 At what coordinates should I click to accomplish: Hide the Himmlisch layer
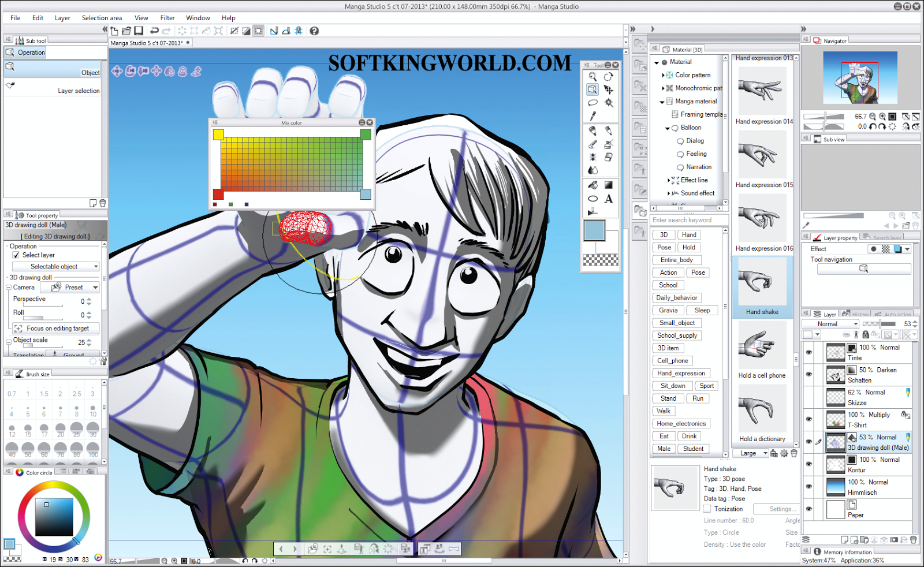tap(808, 487)
